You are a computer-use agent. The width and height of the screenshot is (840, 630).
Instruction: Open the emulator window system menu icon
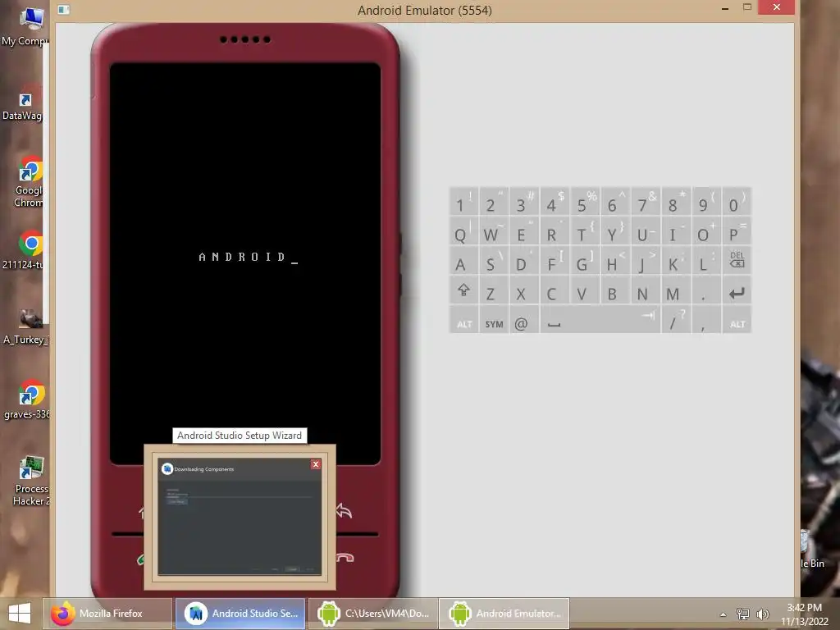(64, 10)
